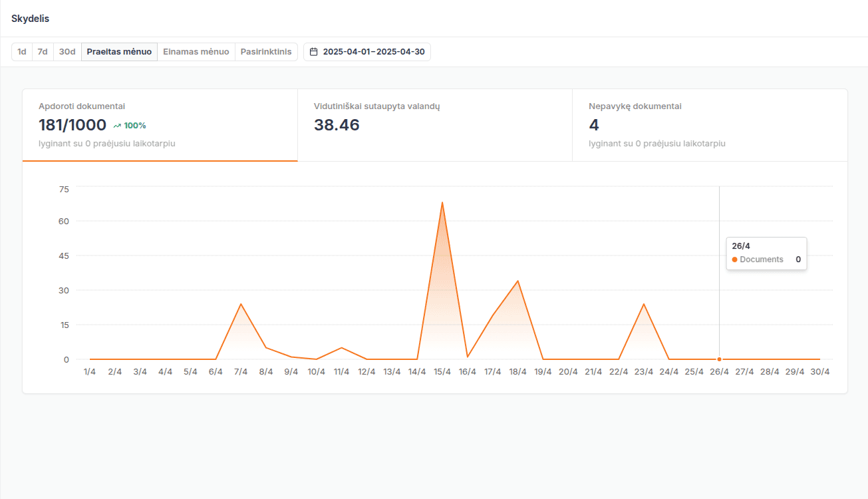
Task: Select the 30d time range
Action: [67, 52]
